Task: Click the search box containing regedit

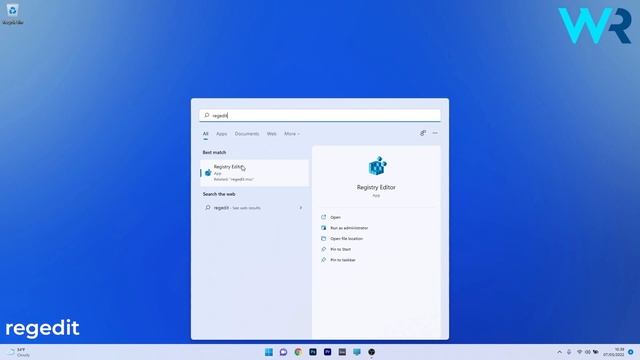Action: (320, 116)
